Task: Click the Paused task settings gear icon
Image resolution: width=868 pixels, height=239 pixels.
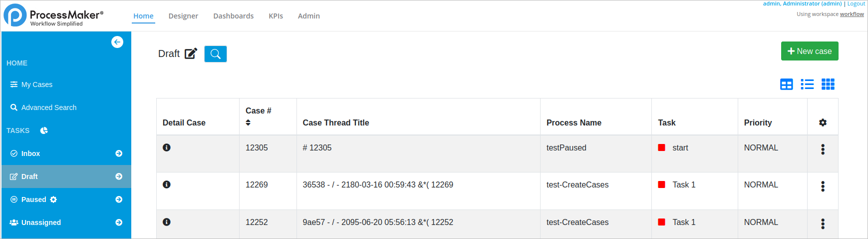Action: [53, 199]
